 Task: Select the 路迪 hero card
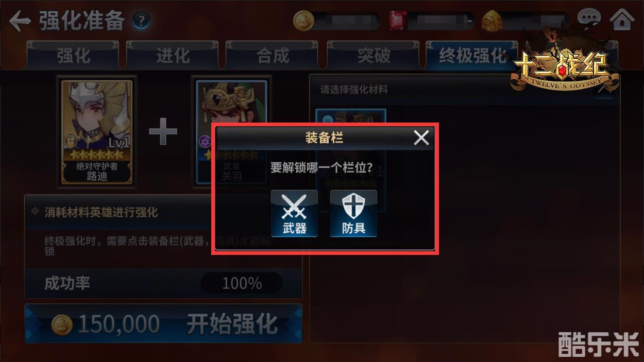click(x=97, y=132)
